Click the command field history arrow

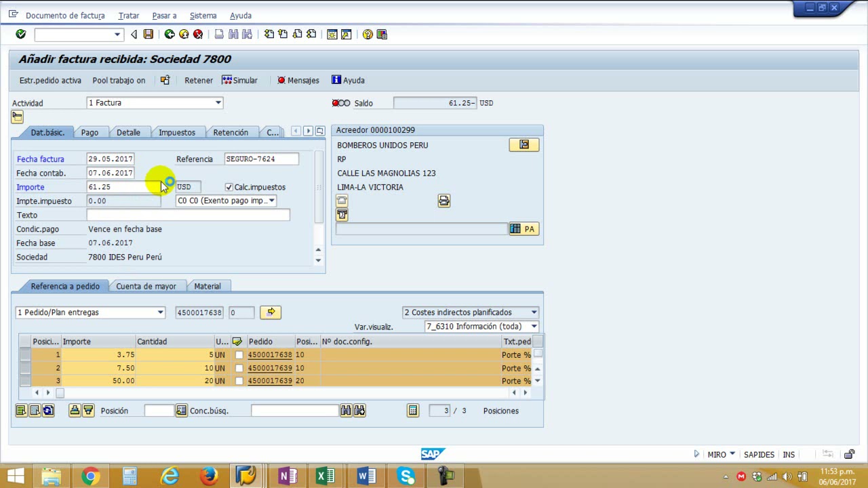pyautogui.click(x=117, y=34)
